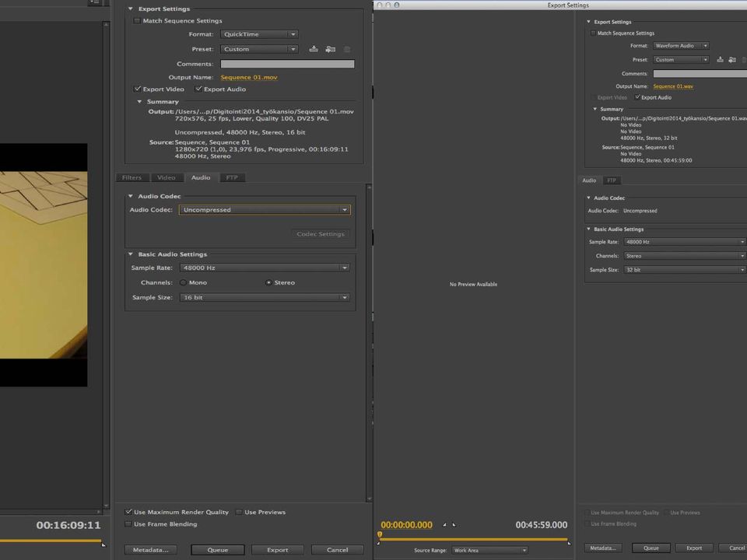This screenshot has height=560, width=747.
Task: Collapse Export Settings section in the Waveform Audio window
Action: [588, 22]
